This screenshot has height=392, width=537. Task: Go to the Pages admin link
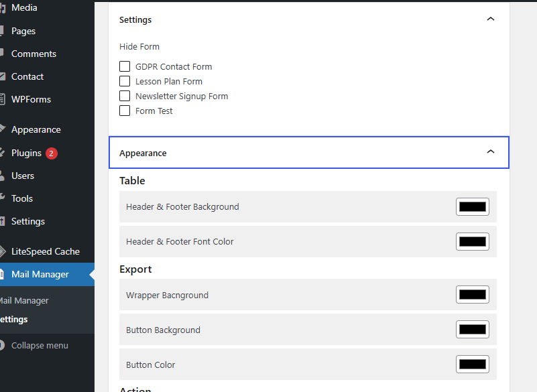pyautogui.click(x=23, y=31)
